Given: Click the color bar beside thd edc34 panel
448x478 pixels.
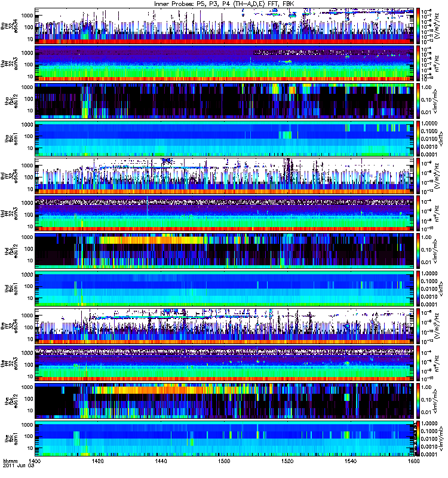Looking at the screenshot, I should pos(418,176).
